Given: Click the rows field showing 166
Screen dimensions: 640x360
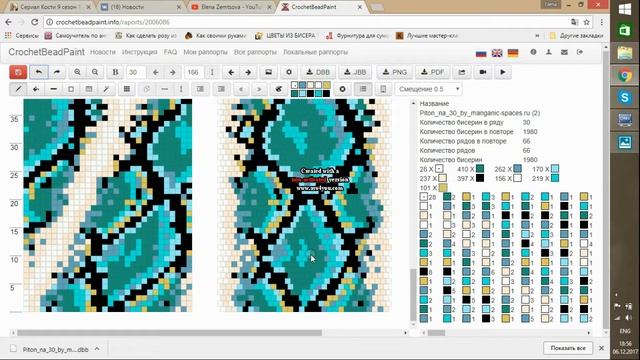Looking at the screenshot, I should 194,72.
